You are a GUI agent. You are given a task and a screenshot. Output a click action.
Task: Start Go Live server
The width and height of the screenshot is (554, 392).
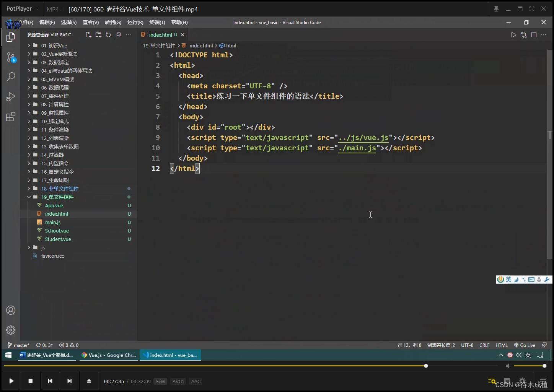(525, 345)
